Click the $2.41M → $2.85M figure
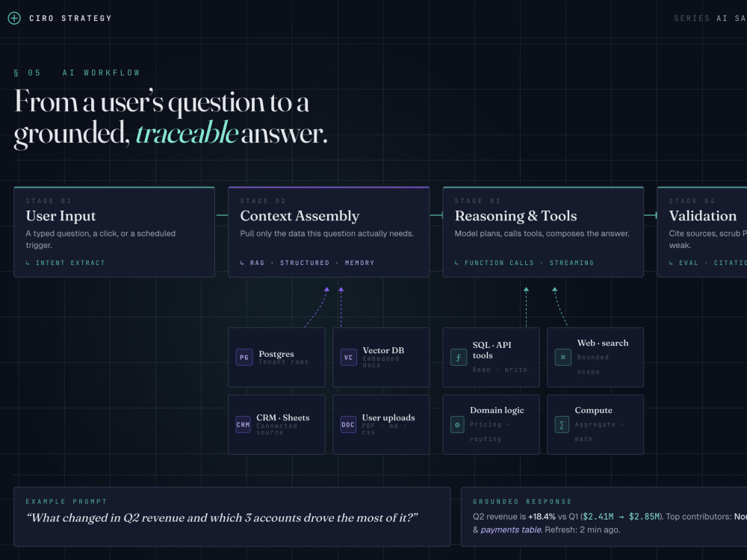The image size is (747, 560). pos(622,517)
